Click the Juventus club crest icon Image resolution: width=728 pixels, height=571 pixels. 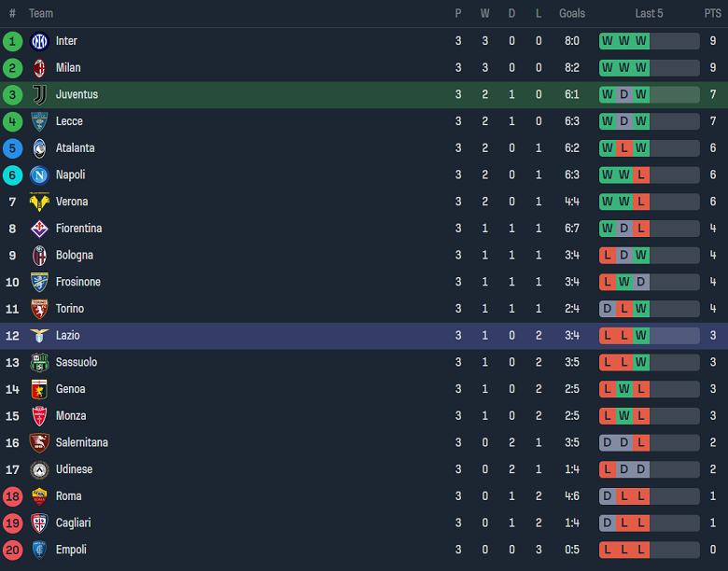tap(39, 94)
